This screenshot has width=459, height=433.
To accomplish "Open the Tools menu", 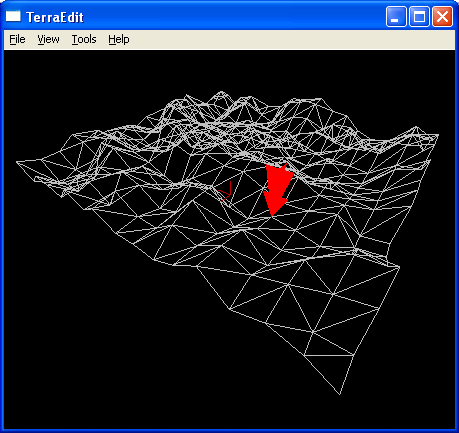I will (x=84, y=39).
